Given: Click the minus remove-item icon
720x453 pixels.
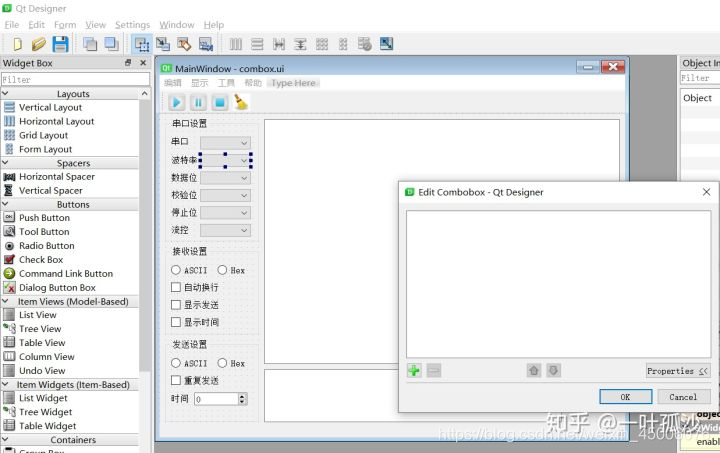Looking at the screenshot, I should (434, 370).
